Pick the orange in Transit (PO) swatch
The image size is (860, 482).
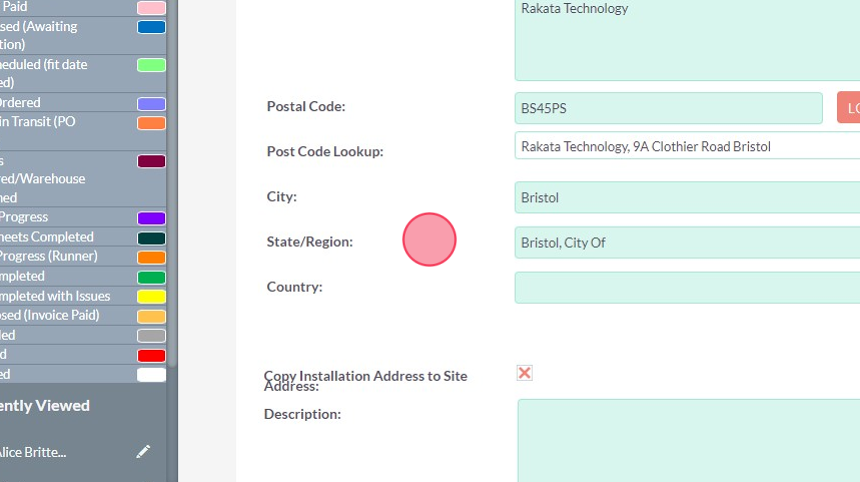point(151,123)
